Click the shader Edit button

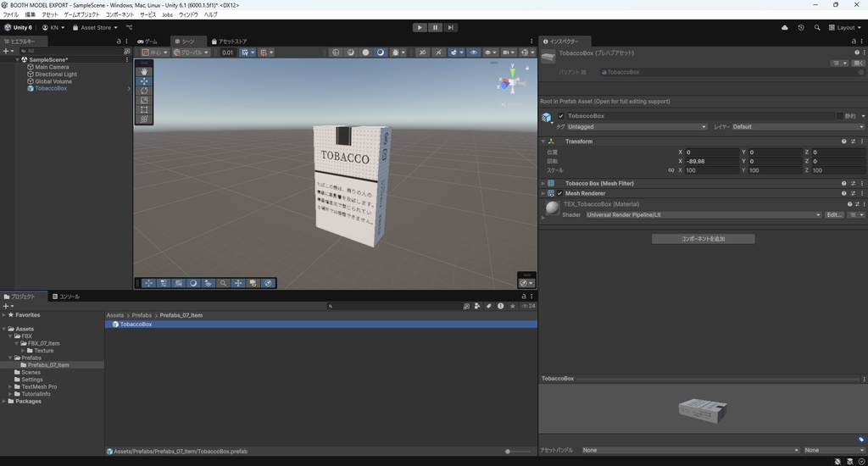(834, 215)
